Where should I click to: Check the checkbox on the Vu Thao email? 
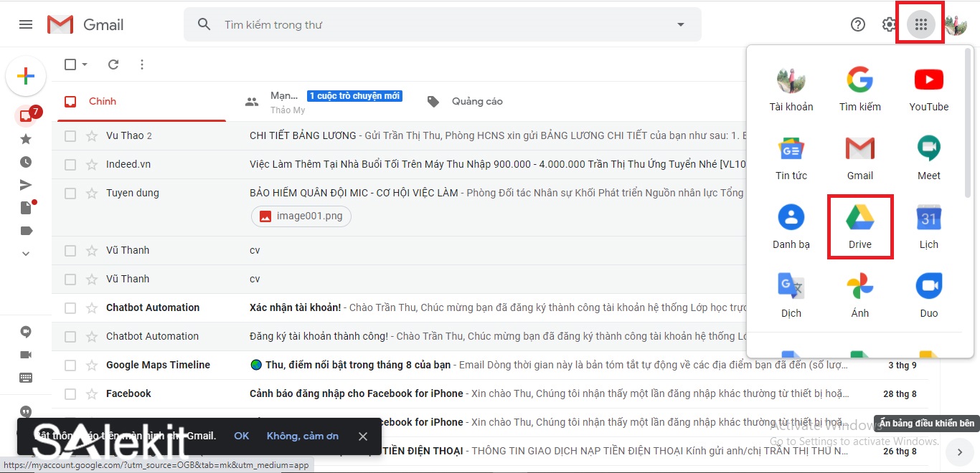(70, 135)
